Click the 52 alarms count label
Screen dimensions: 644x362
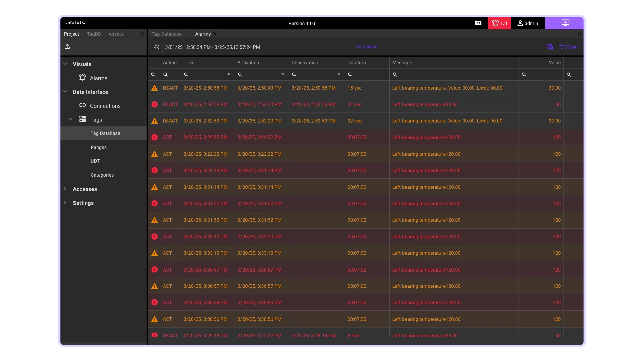coord(367,47)
